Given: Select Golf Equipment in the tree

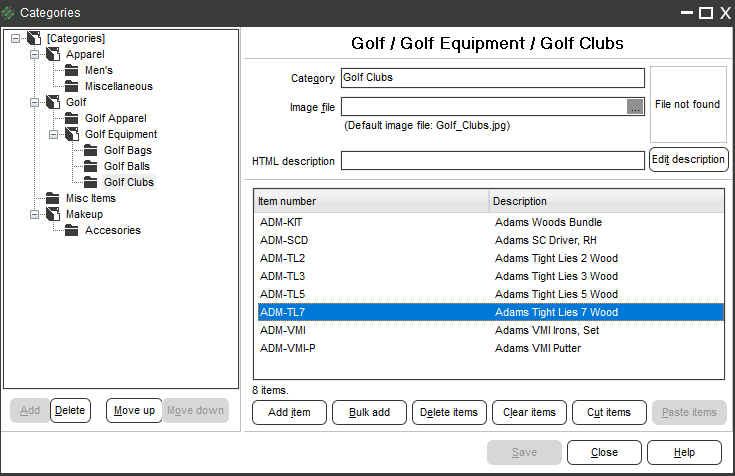Looking at the screenshot, I should (121, 135).
